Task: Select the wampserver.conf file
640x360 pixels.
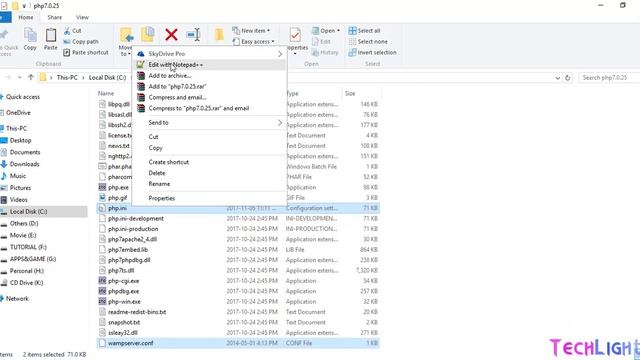Action: (x=239, y=343)
